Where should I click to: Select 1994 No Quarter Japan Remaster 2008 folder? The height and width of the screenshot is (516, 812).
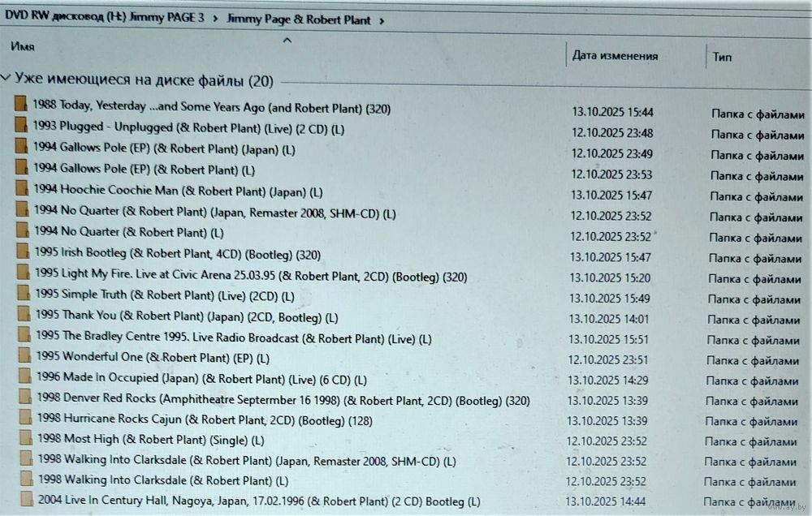(214, 213)
